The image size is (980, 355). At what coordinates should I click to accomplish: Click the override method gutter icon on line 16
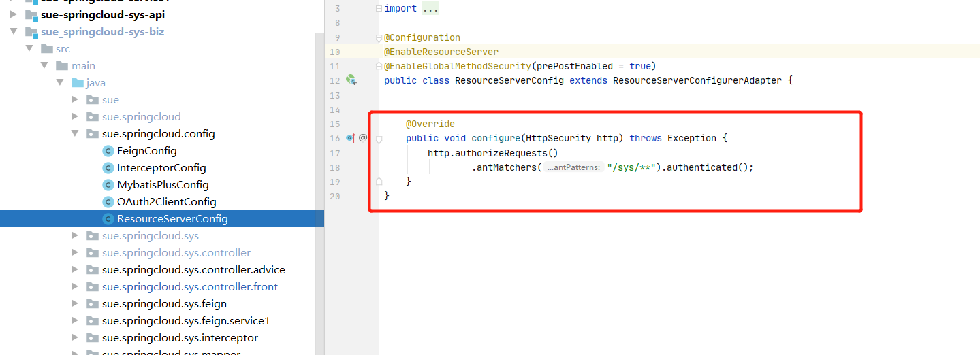(x=351, y=138)
